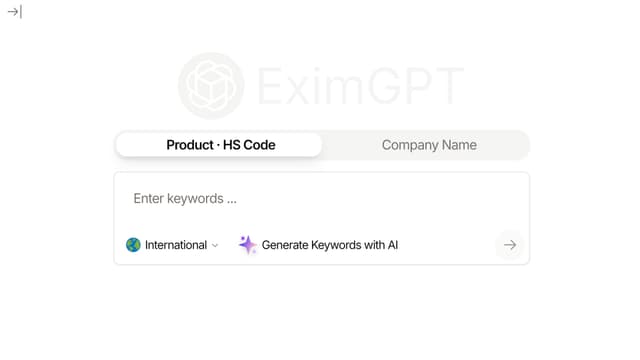Select the Product · HS Code tab

click(219, 145)
